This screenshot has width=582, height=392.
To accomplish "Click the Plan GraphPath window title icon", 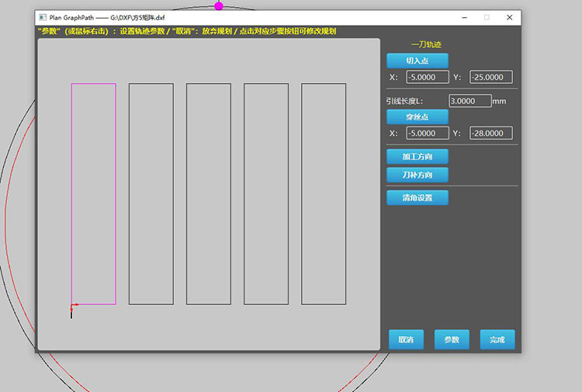I will (43, 17).
